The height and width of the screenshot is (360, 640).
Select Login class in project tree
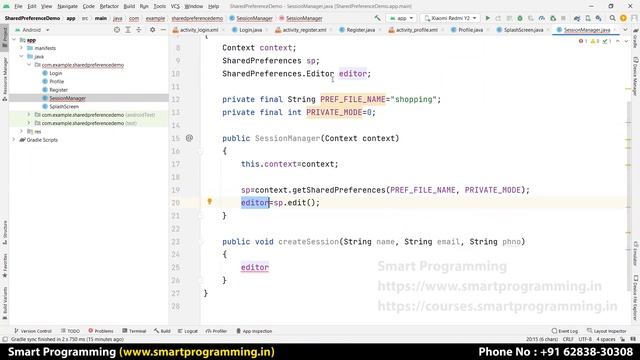(56, 73)
